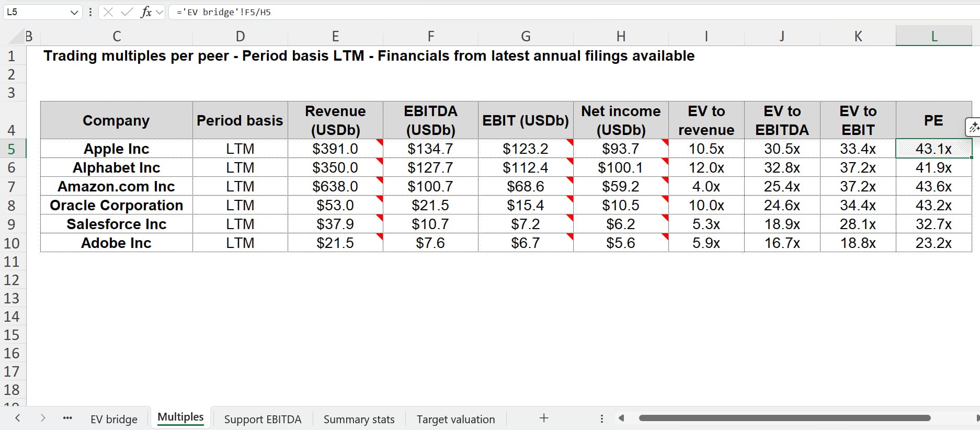Expand the dropdown chevron next to fx

[159, 12]
